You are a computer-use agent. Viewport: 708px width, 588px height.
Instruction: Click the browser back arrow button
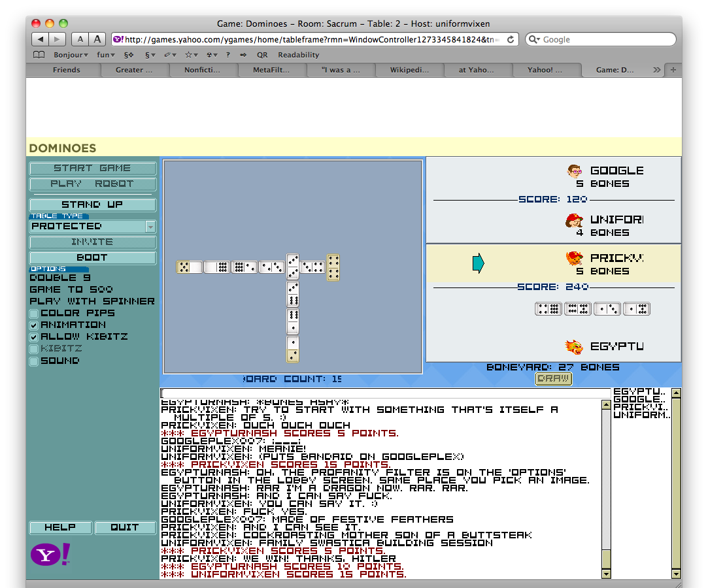[x=41, y=40]
